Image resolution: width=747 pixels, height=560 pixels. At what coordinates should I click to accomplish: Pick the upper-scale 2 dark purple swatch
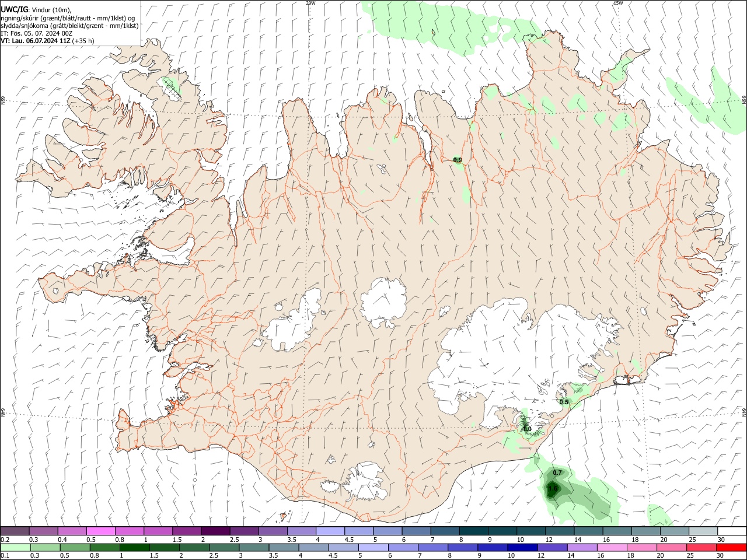click(215, 531)
